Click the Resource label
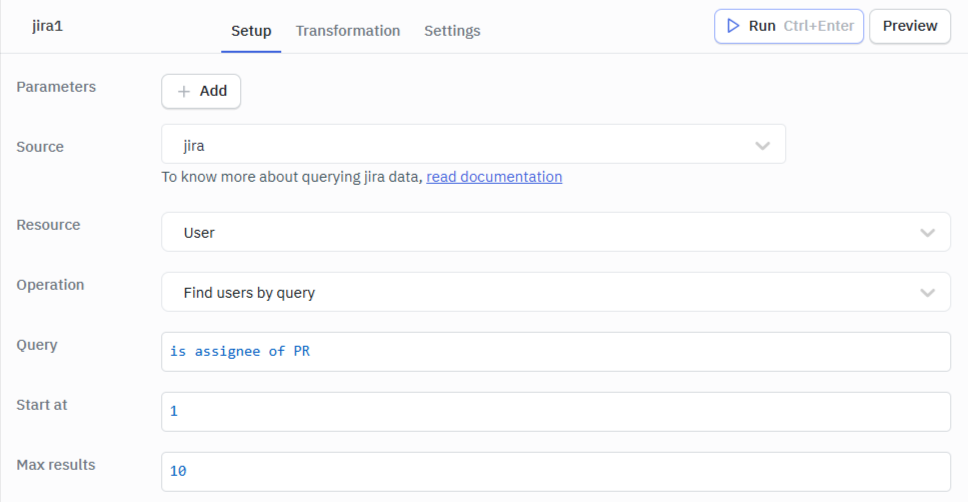This screenshot has height=502, width=968. point(48,225)
